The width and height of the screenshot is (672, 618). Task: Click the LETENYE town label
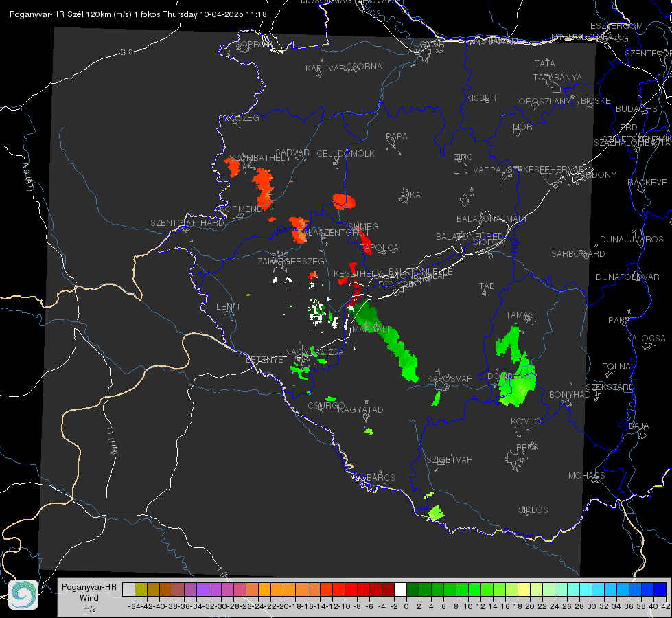pyautogui.click(x=264, y=360)
